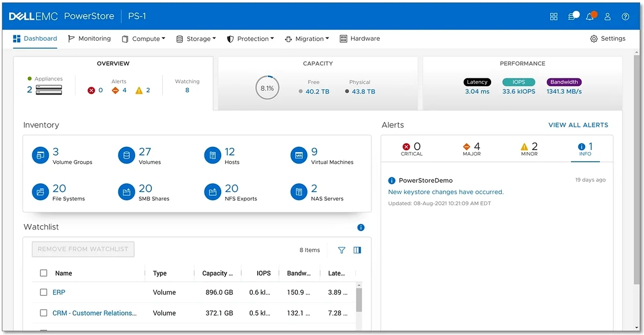
Task: Click the IOPS badge in Performance
Action: click(x=519, y=82)
